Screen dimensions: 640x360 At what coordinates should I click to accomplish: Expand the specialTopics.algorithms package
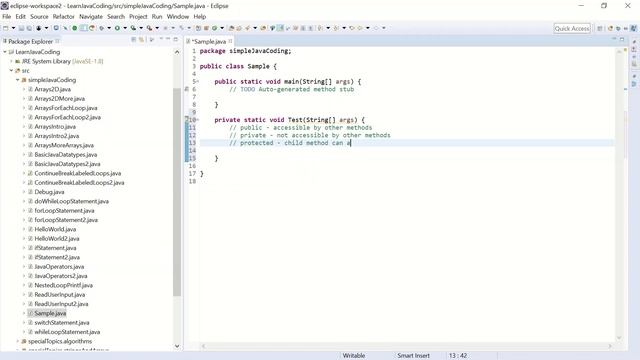(x=18, y=341)
